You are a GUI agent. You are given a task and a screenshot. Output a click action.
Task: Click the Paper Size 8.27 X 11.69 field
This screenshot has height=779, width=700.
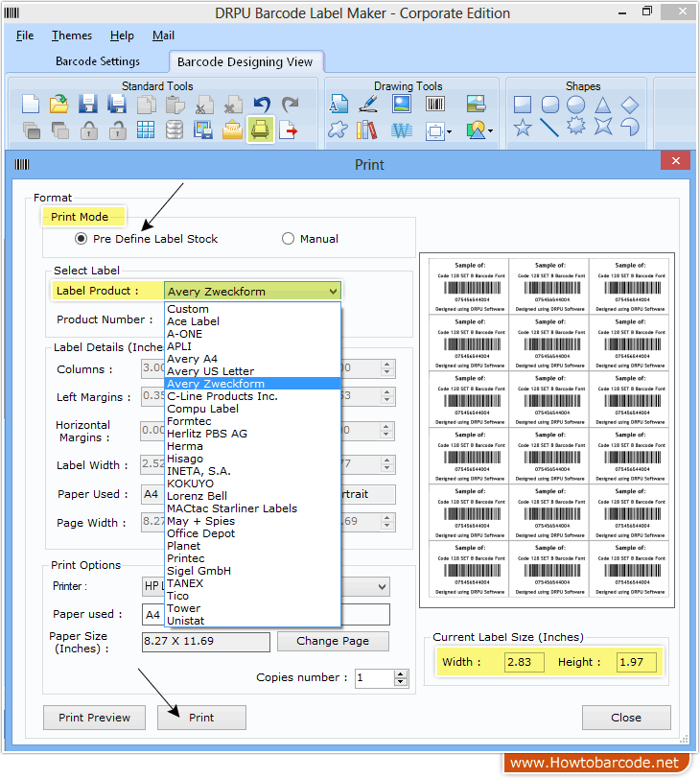point(205,642)
